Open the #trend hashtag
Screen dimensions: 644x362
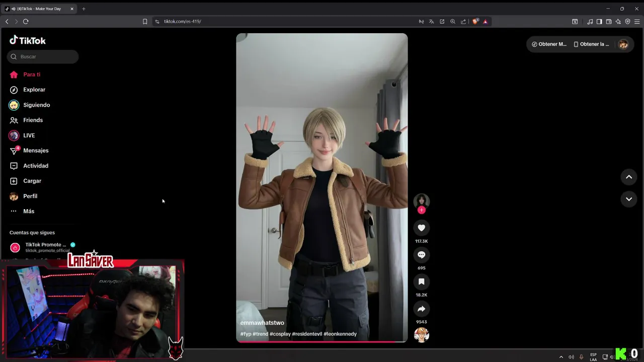point(261,334)
